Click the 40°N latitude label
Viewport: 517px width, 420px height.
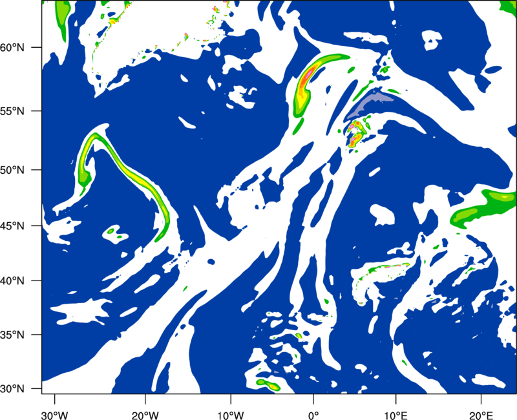click(x=12, y=281)
